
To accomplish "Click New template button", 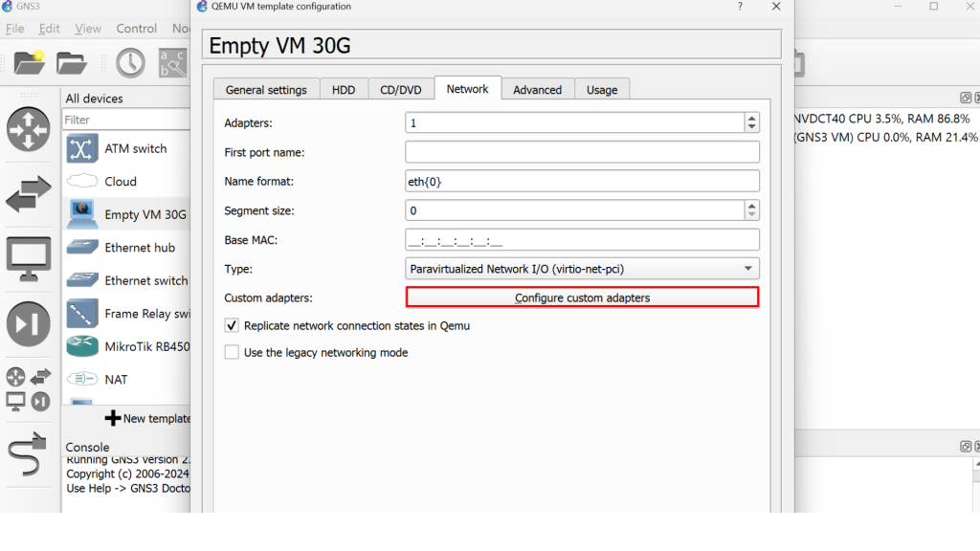I will (148, 418).
